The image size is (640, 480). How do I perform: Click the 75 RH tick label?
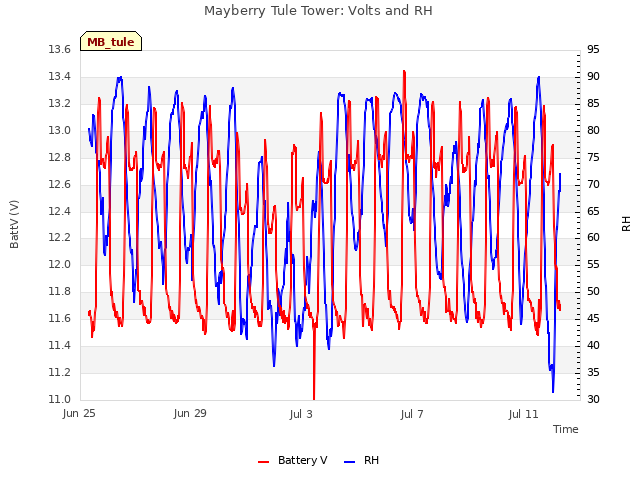(593, 158)
